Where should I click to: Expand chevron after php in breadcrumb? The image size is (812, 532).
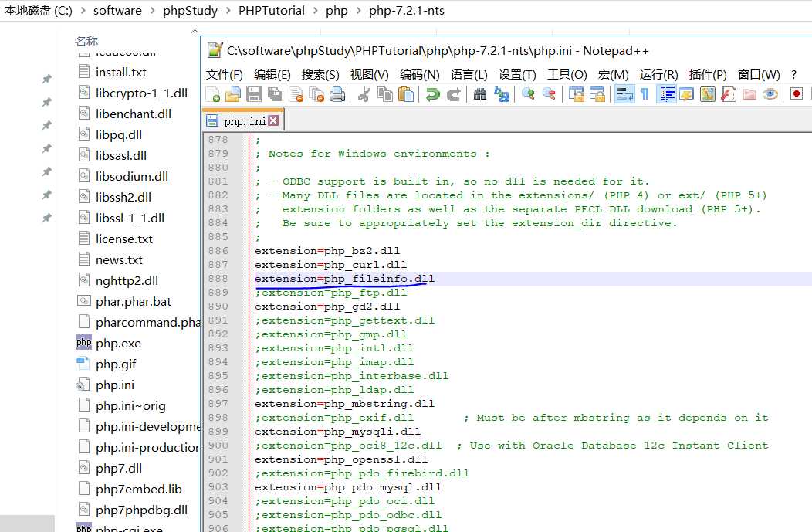tap(358, 11)
